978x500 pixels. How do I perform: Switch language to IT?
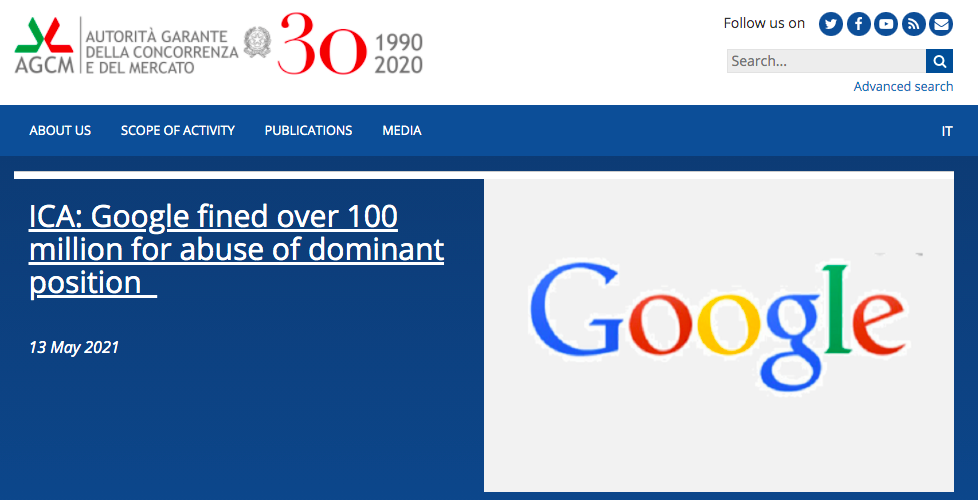click(x=947, y=132)
